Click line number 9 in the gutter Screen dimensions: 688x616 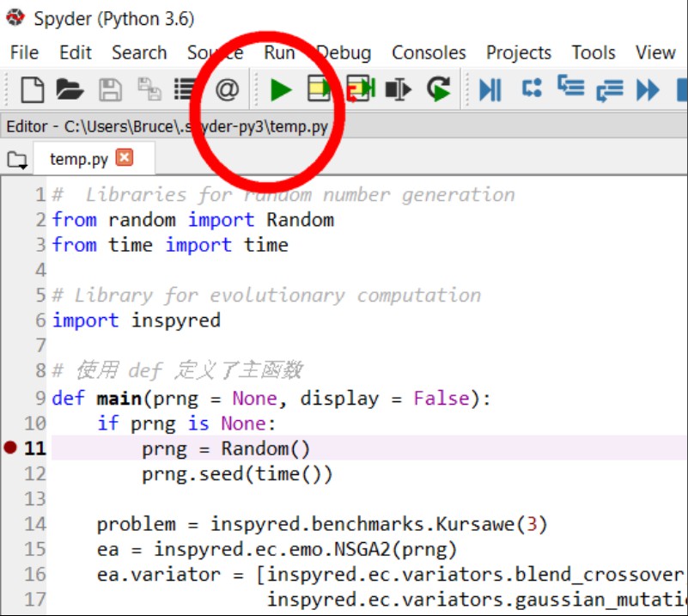pos(41,398)
